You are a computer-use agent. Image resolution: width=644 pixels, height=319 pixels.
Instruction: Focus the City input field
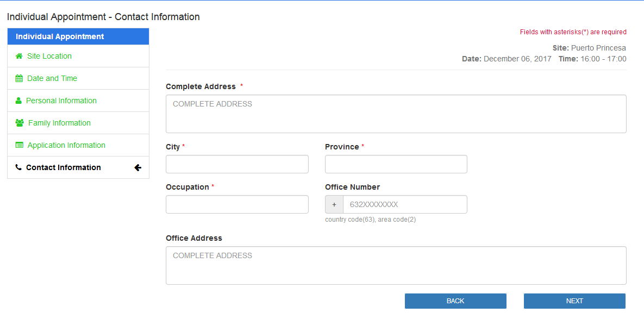(237, 164)
